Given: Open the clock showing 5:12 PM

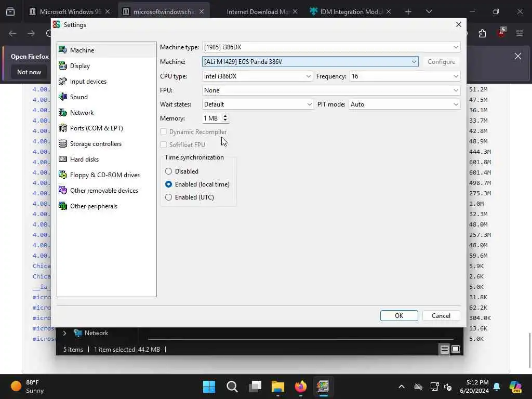Looking at the screenshot, I should pyautogui.click(x=474, y=387).
